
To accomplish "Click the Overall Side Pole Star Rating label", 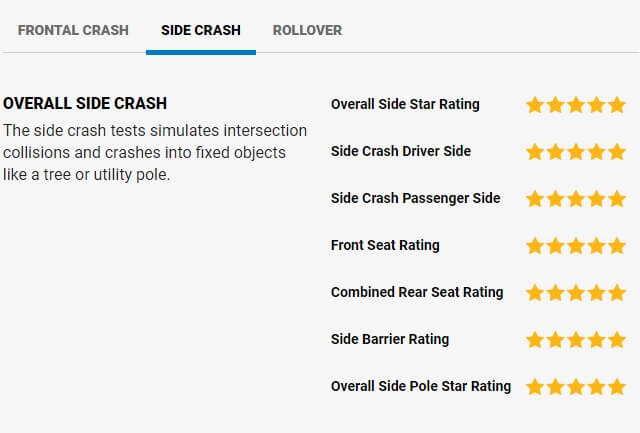I will (421, 386).
